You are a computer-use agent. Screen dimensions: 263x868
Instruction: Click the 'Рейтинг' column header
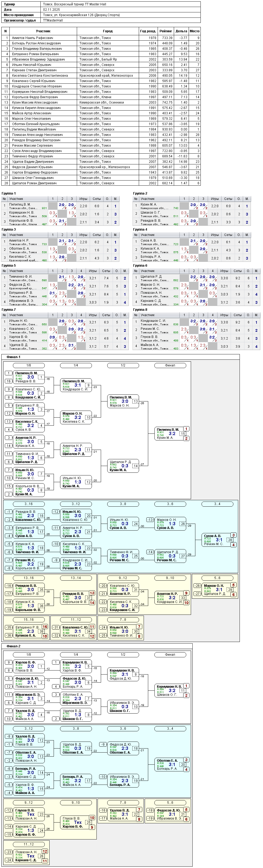point(166,31)
